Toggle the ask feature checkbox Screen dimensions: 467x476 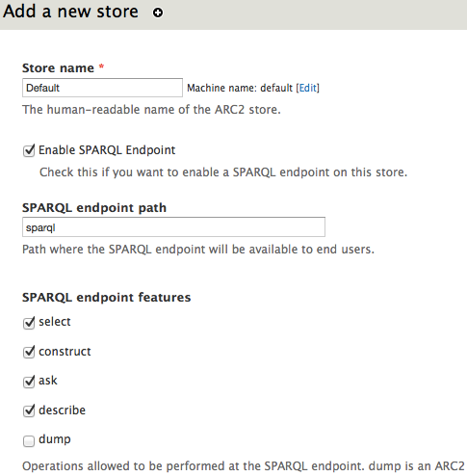point(29,382)
